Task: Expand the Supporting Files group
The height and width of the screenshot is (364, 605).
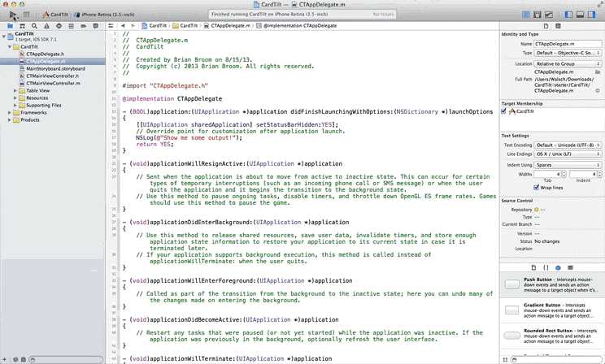Action: [15, 106]
